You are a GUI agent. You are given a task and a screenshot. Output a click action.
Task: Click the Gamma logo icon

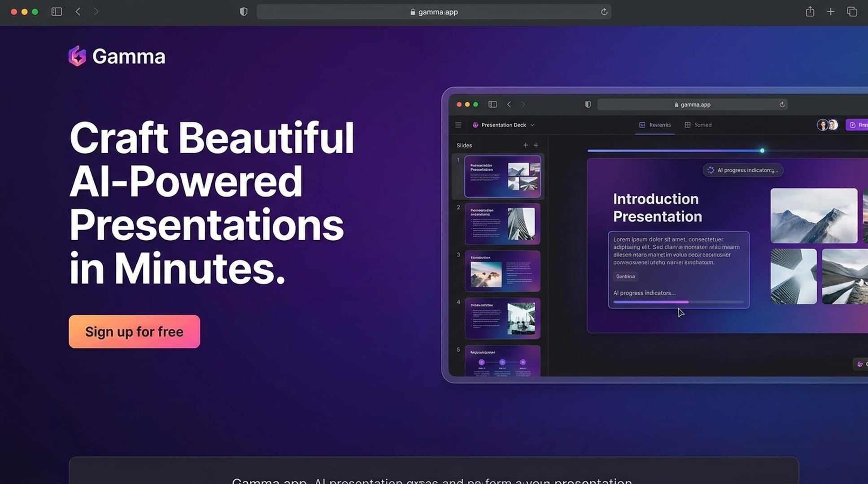point(77,56)
